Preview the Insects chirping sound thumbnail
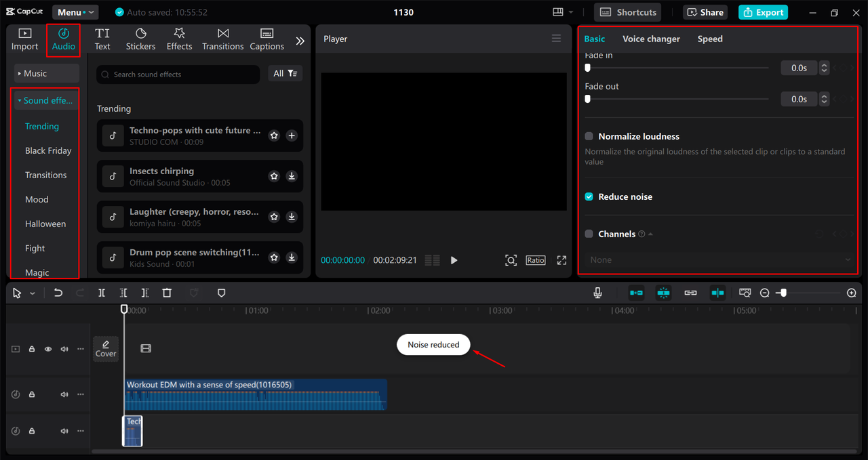The width and height of the screenshot is (868, 460). click(113, 176)
